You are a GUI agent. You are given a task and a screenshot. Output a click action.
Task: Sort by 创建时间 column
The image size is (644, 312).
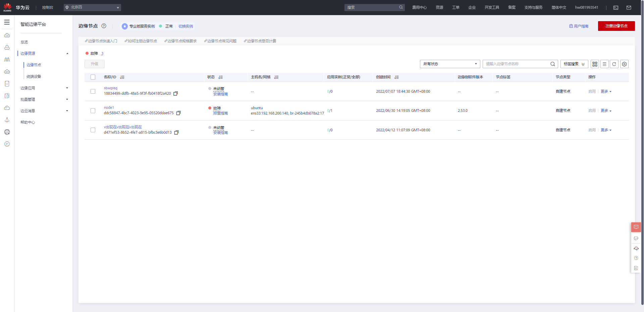pyautogui.click(x=396, y=77)
